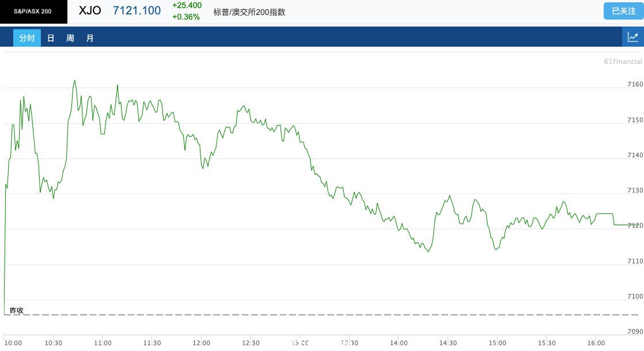The width and height of the screenshot is (644, 351).
Task: Click the 12:00 time axis label
Action: coord(201,343)
